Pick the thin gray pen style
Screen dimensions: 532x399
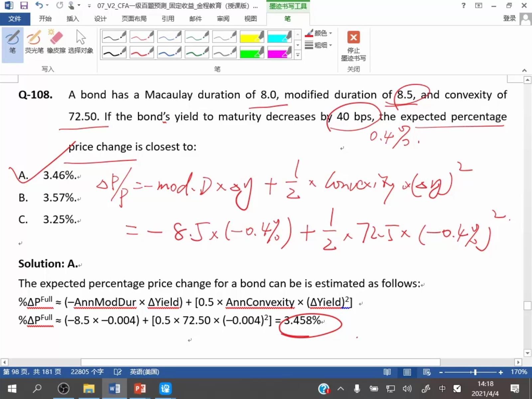tap(224, 37)
